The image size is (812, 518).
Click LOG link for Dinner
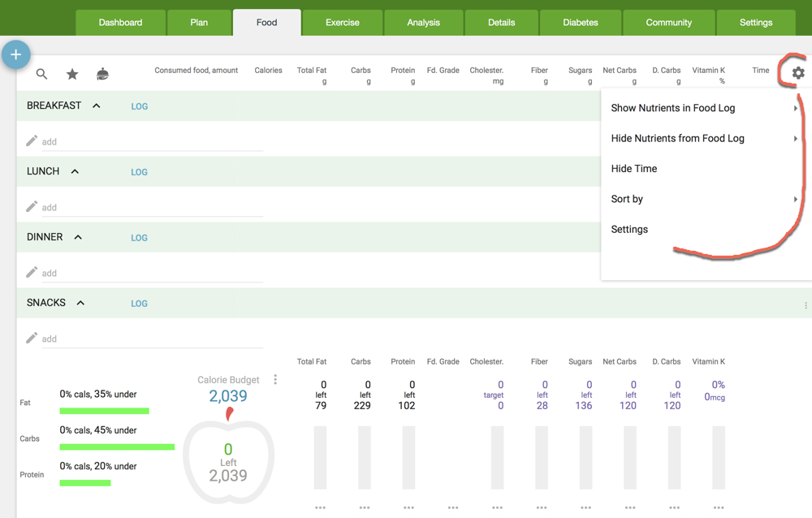(140, 238)
